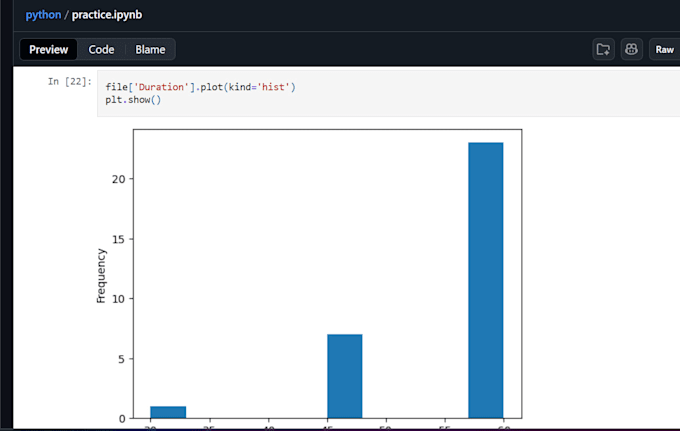Viewport: 680px width, 431px height.
Task: Click the y-axis tick label 10
Action: 118,299
